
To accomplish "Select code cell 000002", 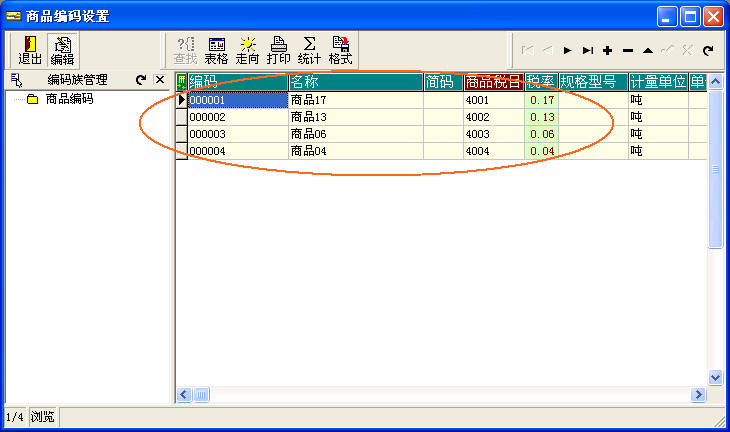I will [238, 117].
